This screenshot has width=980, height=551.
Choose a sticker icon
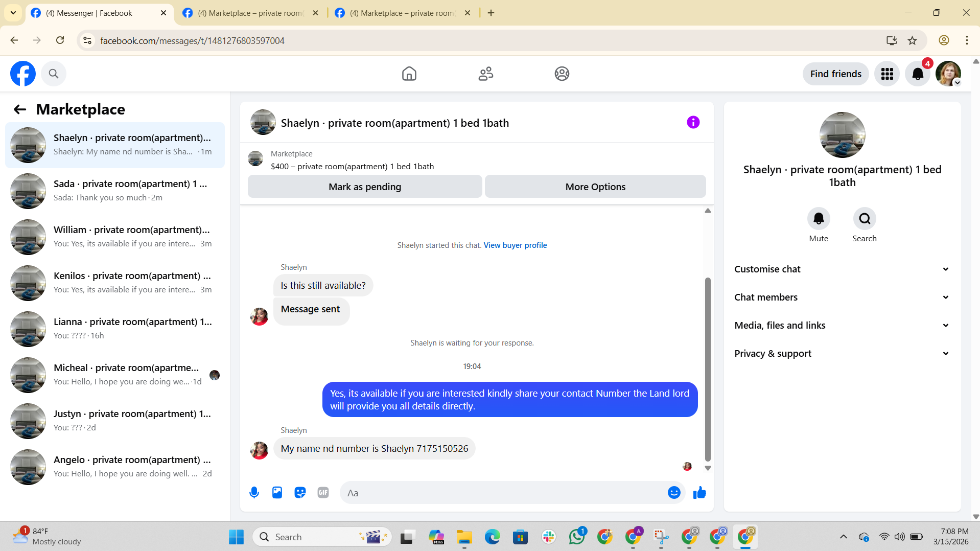point(300,493)
